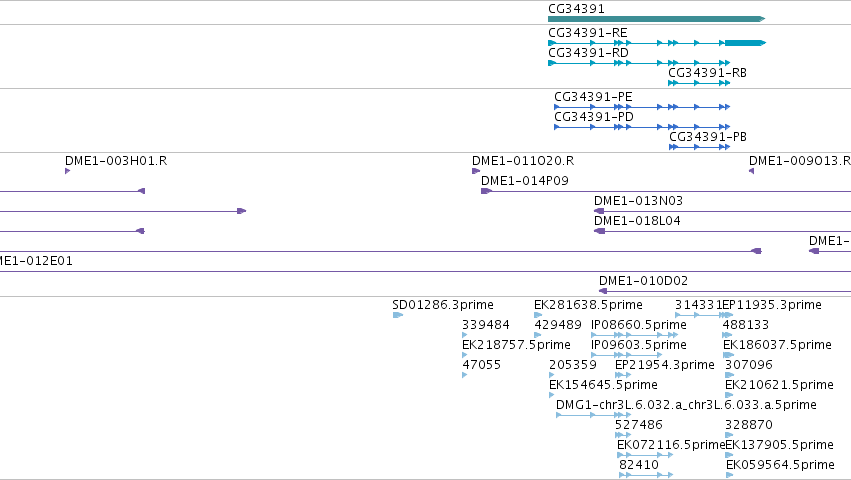This screenshot has width=851, height=480.
Task: Select the EK137905.5prime label
Action: pos(779,445)
